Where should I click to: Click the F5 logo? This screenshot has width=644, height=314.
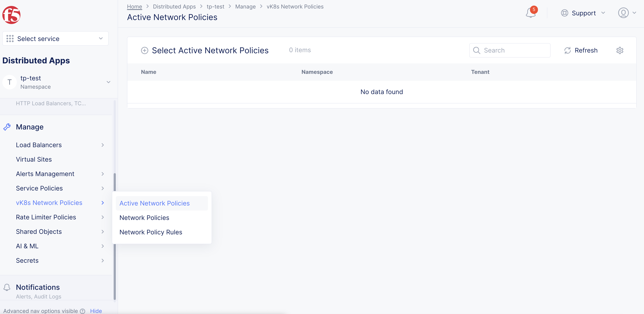point(11,15)
